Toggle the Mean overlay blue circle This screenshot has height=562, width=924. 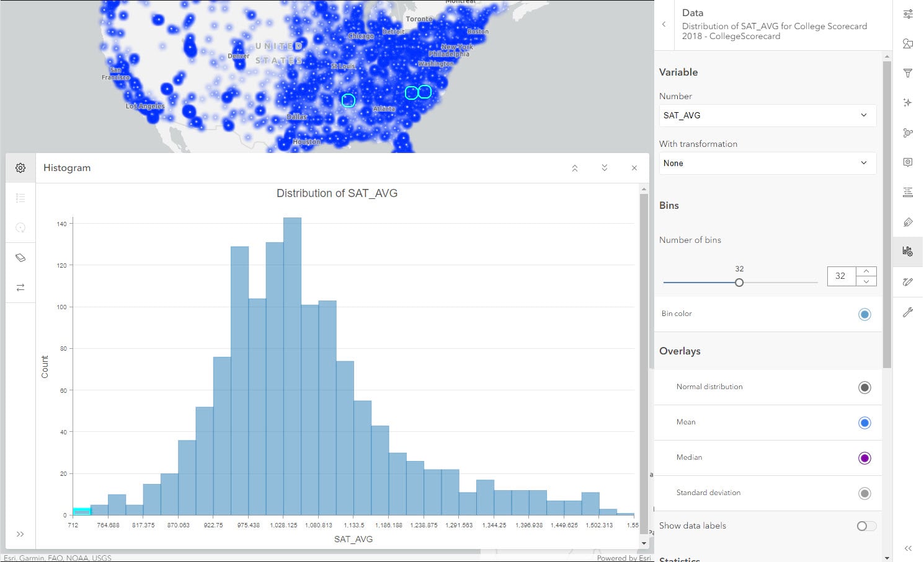tap(864, 423)
